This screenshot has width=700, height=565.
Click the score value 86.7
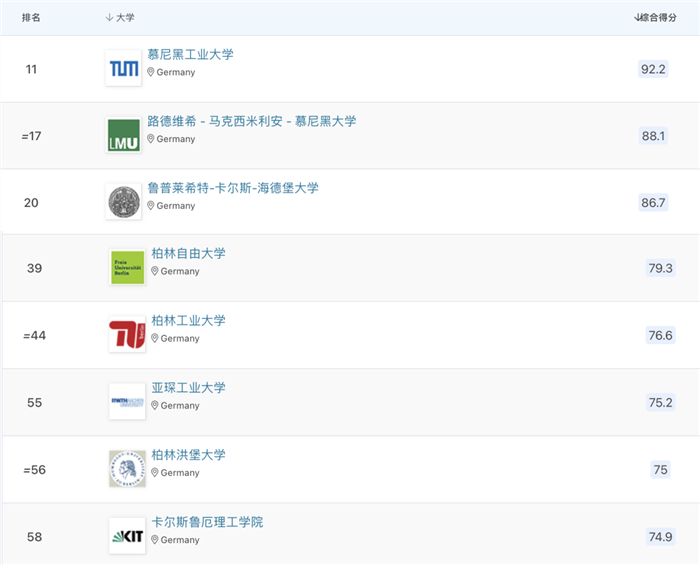coord(653,203)
